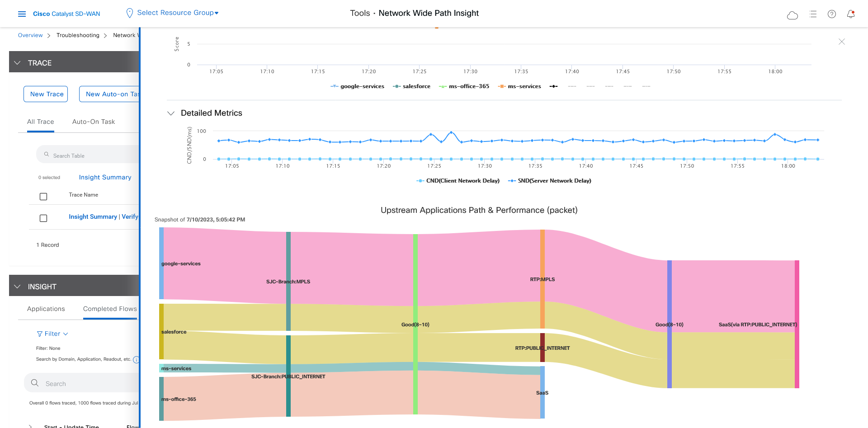Click the Start - Update Time column header
This screenshot has height=428, width=868.
tap(71, 426)
